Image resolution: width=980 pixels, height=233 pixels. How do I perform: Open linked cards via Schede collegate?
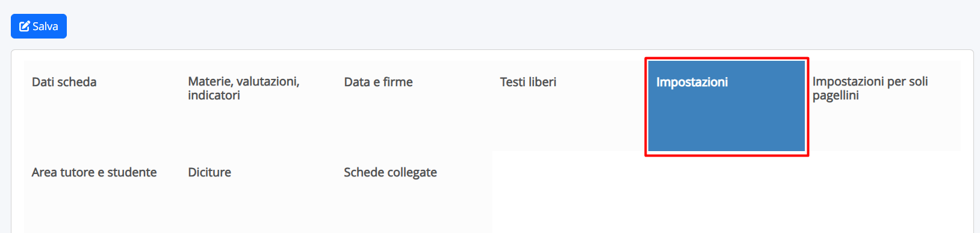[x=414, y=192]
